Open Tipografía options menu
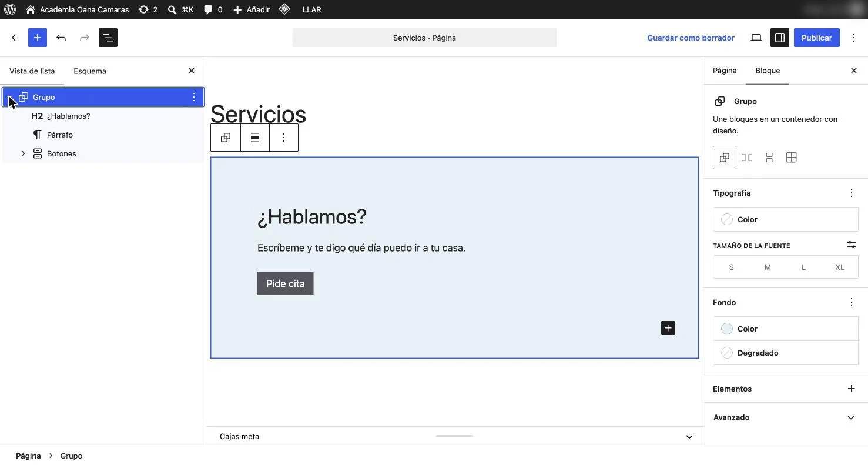 tap(852, 193)
